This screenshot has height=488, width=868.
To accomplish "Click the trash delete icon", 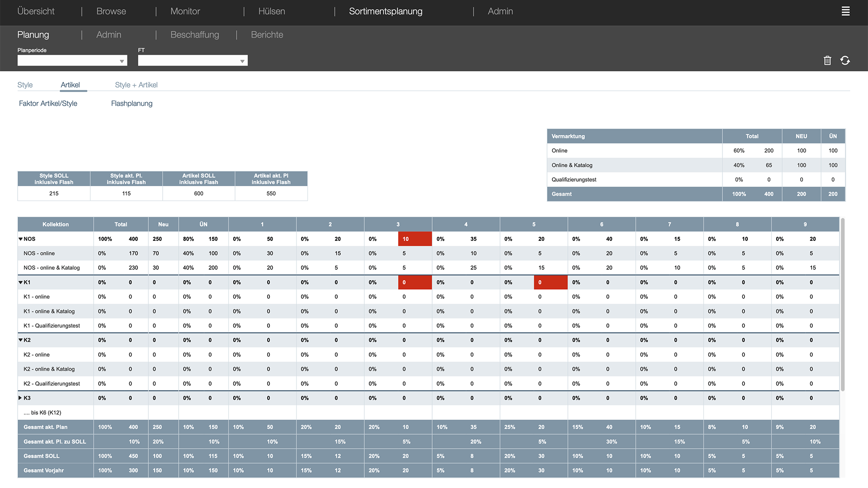I will (827, 61).
